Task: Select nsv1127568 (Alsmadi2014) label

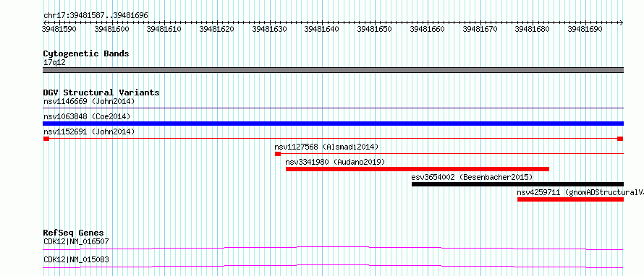Action: (x=326, y=147)
